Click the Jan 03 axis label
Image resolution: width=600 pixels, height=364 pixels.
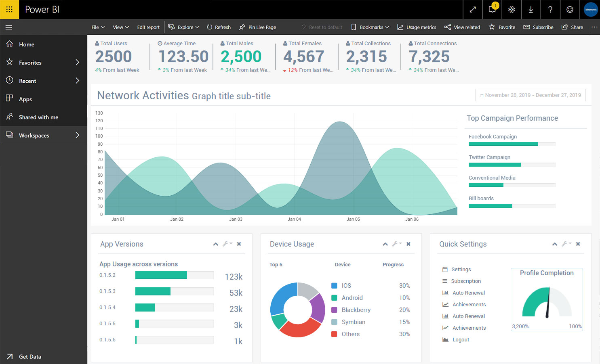pos(236,219)
